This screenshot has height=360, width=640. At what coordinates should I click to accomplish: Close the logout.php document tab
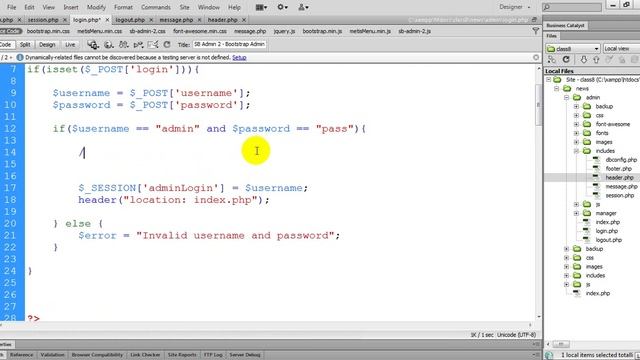pos(151,20)
